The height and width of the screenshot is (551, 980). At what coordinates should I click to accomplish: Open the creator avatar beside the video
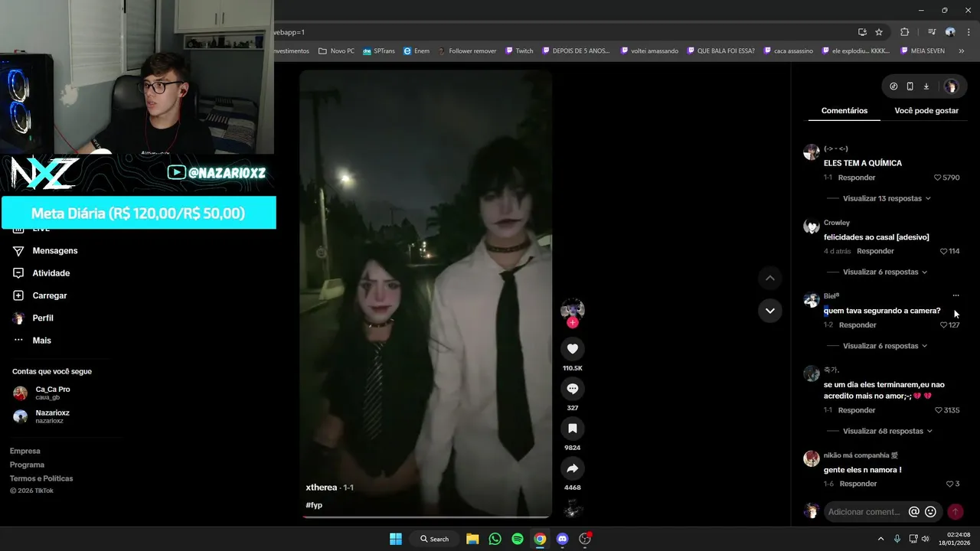(x=572, y=309)
